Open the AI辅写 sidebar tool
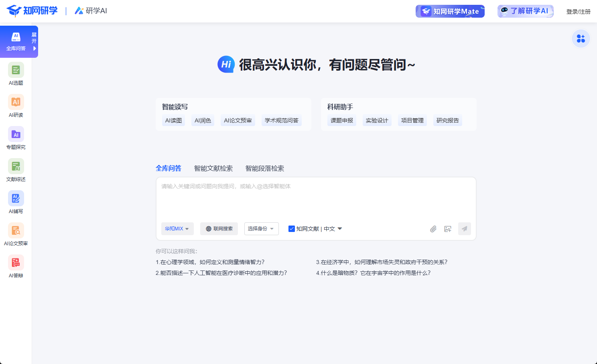 [x=16, y=202]
